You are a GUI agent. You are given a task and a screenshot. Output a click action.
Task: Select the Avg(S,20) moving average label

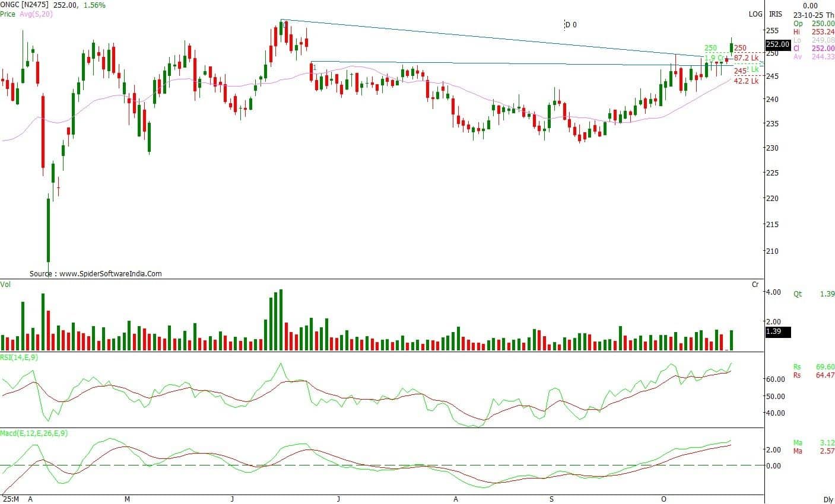coord(36,14)
